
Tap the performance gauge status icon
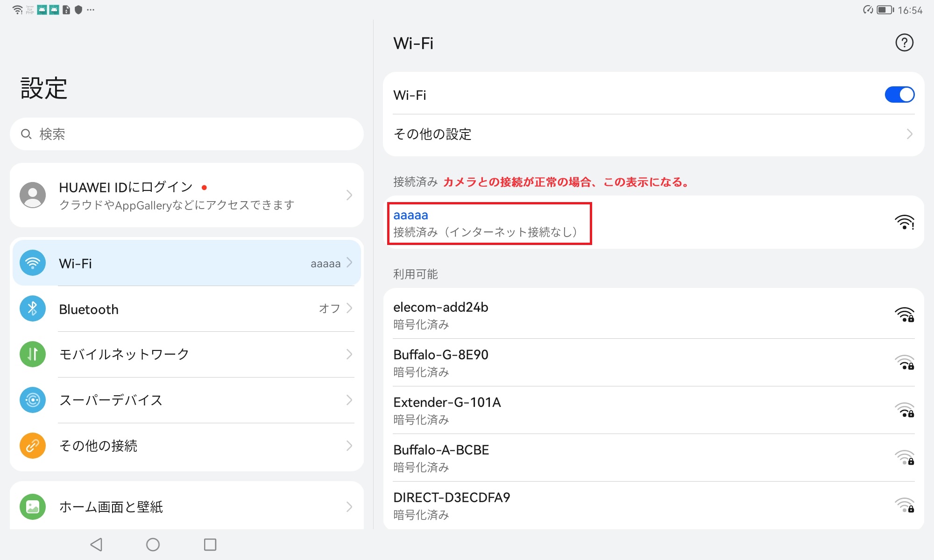[868, 10]
